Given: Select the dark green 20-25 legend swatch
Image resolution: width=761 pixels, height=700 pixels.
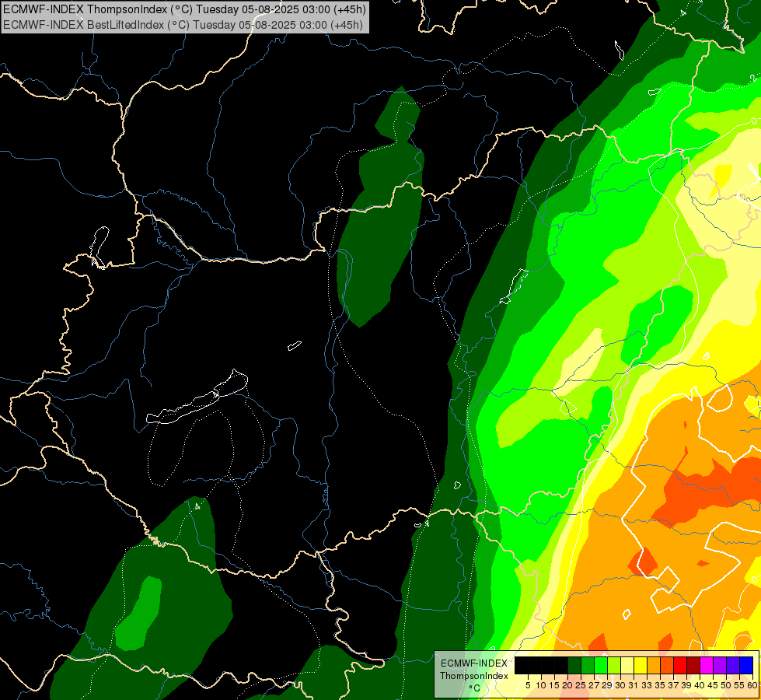Looking at the screenshot, I should click(x=574, y=665).
